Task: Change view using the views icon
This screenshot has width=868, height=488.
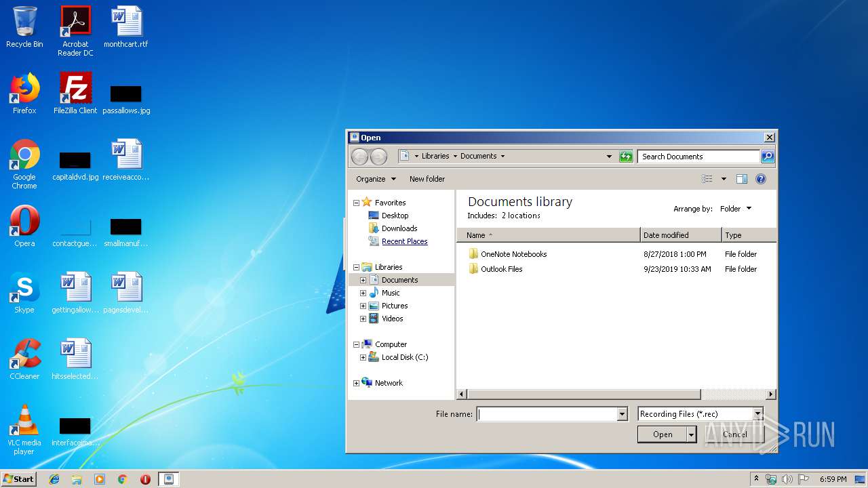Action: [707, 179]
